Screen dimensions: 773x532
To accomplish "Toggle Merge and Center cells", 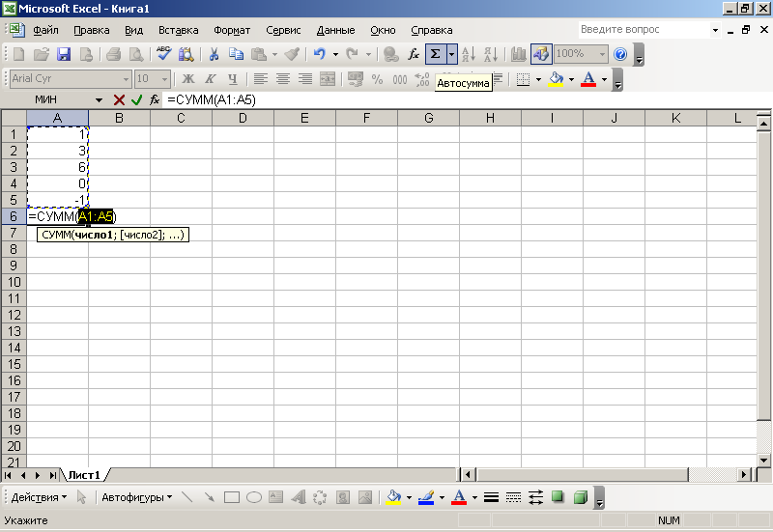I will point(328,79).
